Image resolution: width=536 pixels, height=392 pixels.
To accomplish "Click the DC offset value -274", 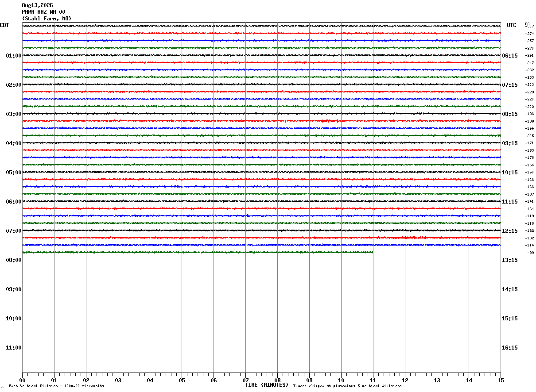I will [x=530, y=34].
